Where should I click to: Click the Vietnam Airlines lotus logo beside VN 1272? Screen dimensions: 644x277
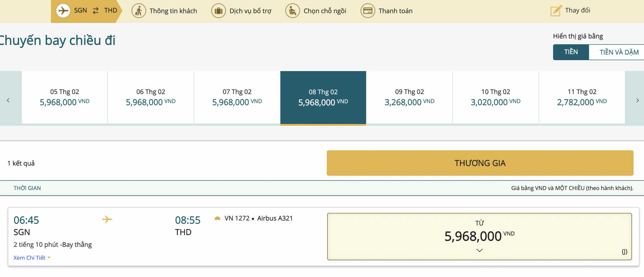click(217, 218)
